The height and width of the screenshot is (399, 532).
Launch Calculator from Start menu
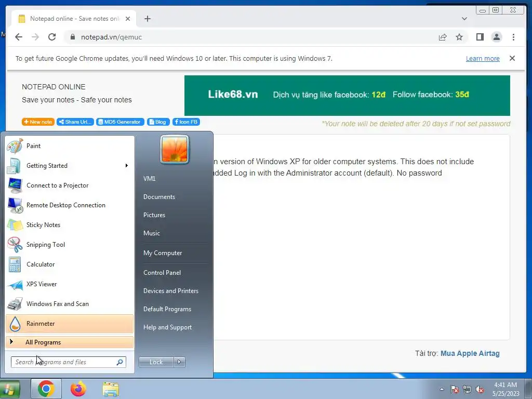70,264
